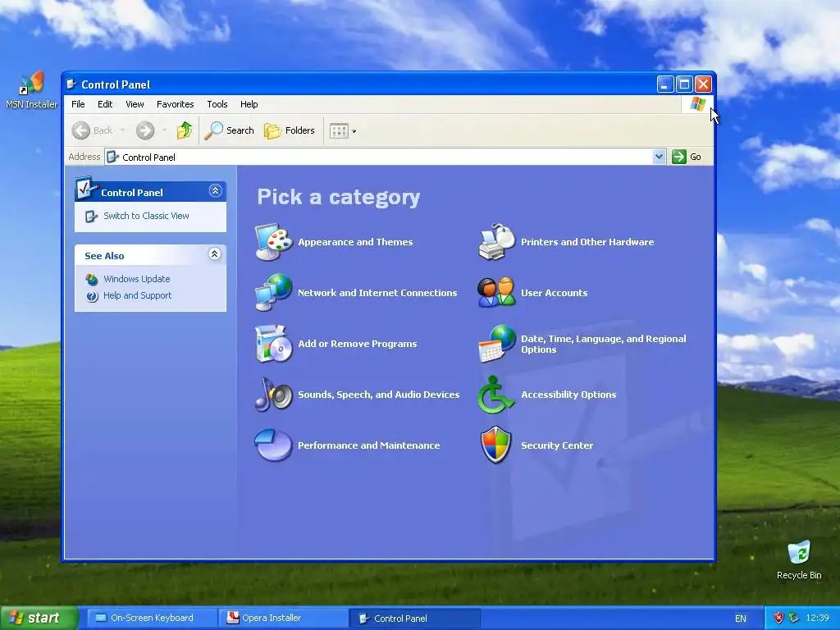
Task: Open the Printers and Other Hardware printer icon
Action: 496,242
